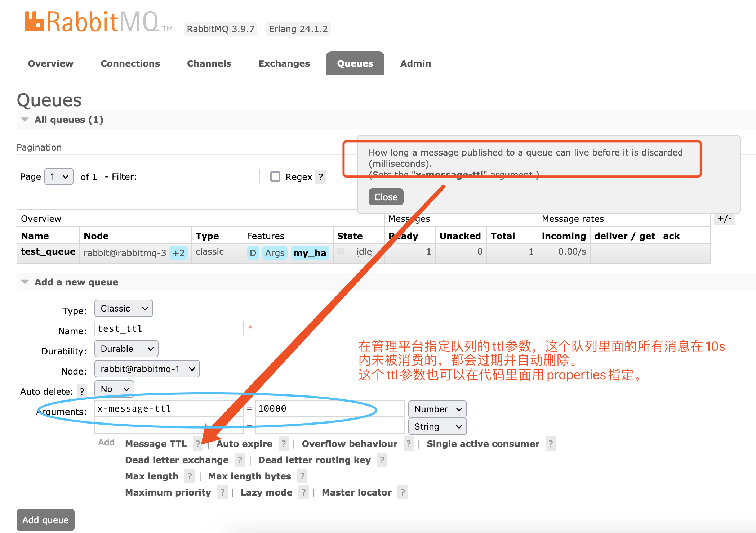756x533 pixels.
Task: Go to the Exchanges tab
Action: pyautogui.click(x=284, y=63)
